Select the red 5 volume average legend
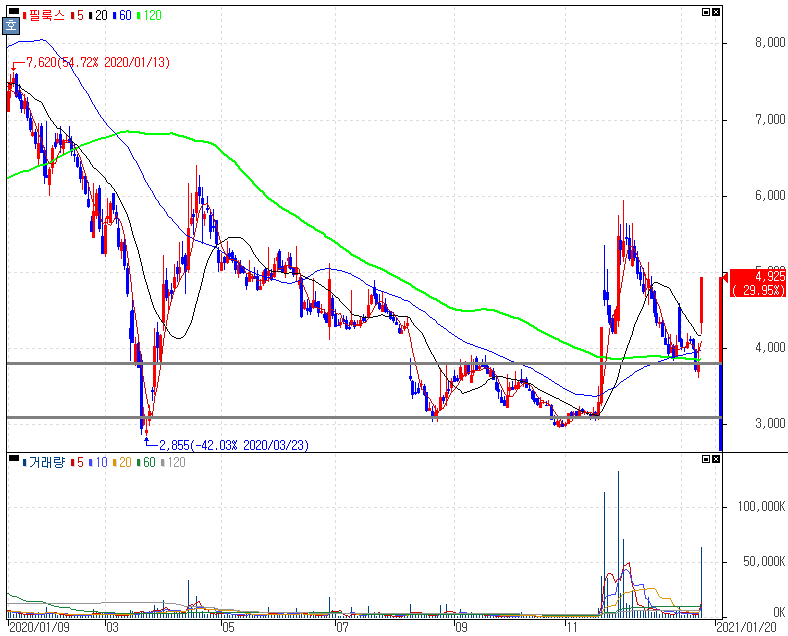Image resolution: width=788 pixels, height=636 pixels. [77, 462]
